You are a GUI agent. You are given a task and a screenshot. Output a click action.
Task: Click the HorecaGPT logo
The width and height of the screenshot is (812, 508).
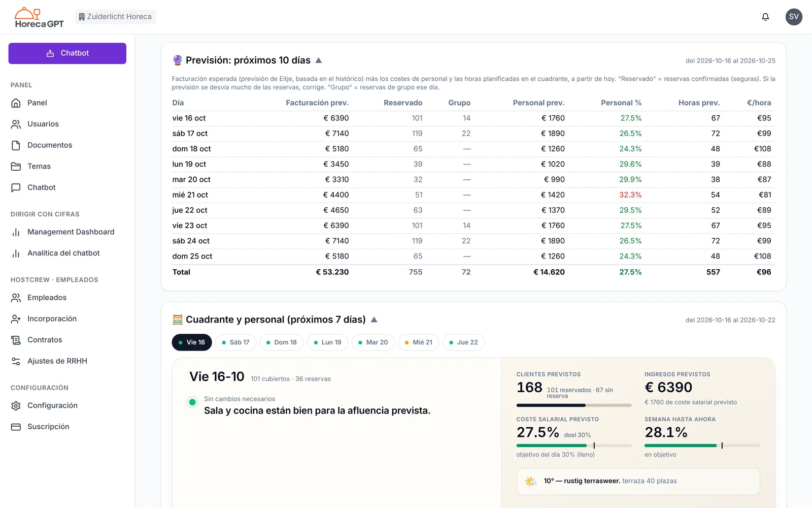pos(39,17)
